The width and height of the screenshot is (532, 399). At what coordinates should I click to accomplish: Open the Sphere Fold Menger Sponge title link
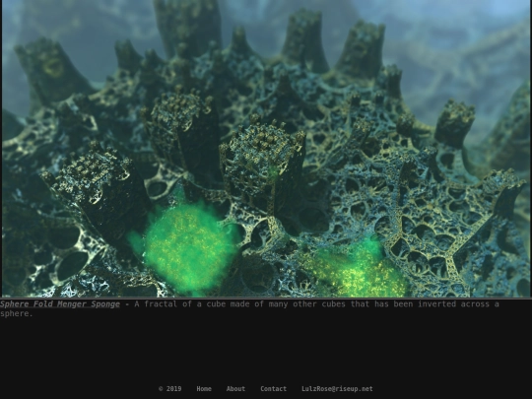pyautogui.click(x=60, y=304)
